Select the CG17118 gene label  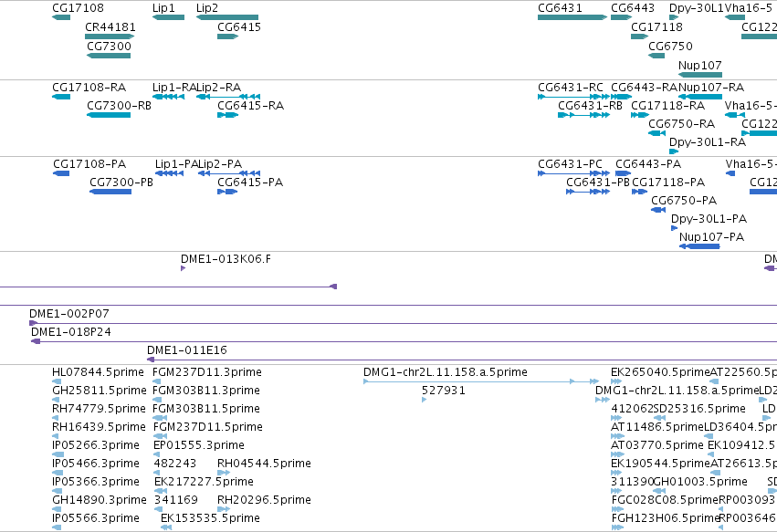click(656, 26)
